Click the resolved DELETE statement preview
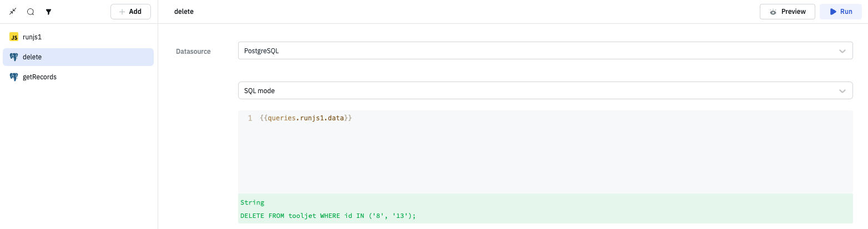868x229 pixels. point(328,216)
